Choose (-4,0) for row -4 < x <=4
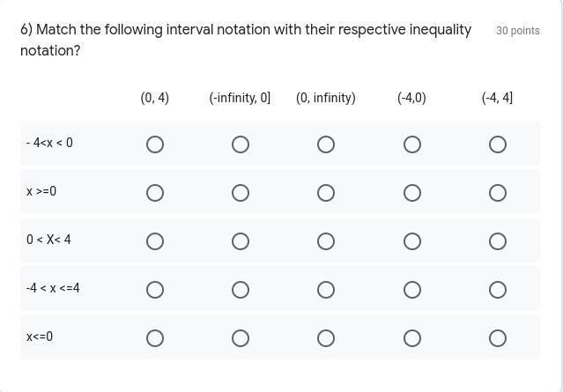Screen dimensions: 563x392 point(411,290)
